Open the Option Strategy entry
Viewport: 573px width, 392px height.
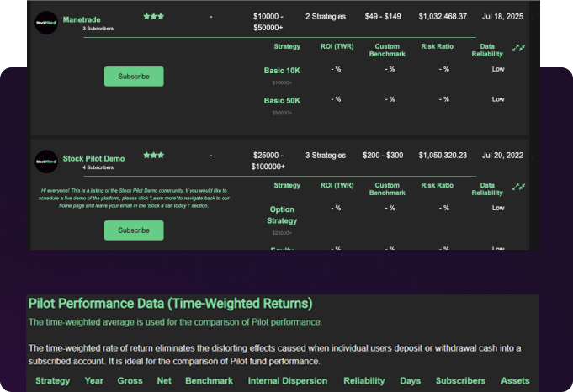tap(282, 215)
